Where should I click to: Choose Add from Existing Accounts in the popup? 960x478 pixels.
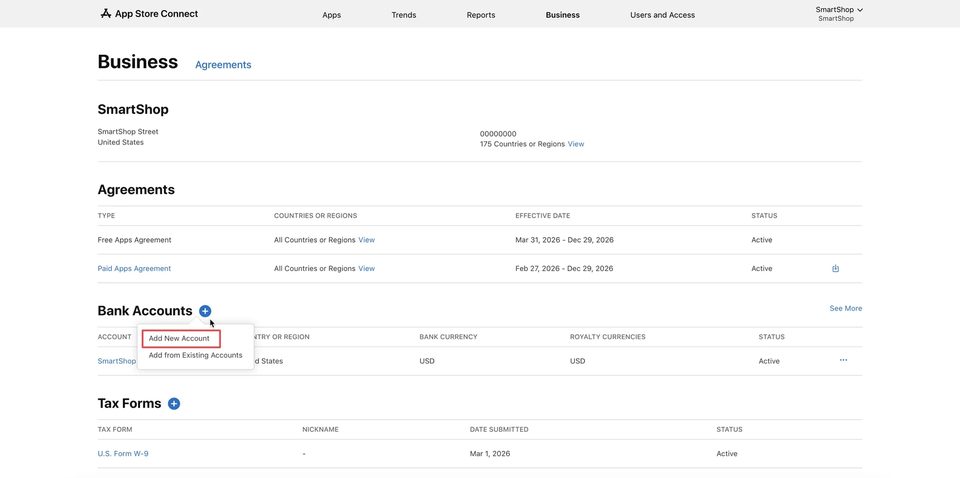pyautogui.click(x=195, y=356)
